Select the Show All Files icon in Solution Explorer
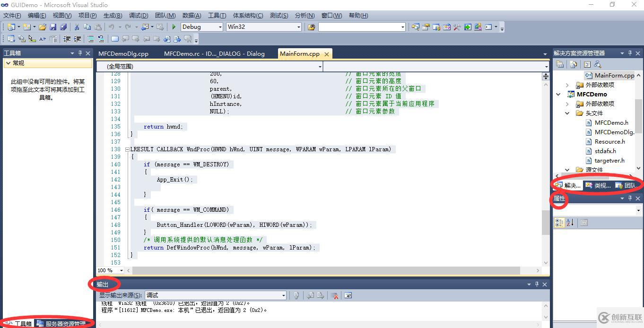 pyautogui.click(x=573, y=64)
